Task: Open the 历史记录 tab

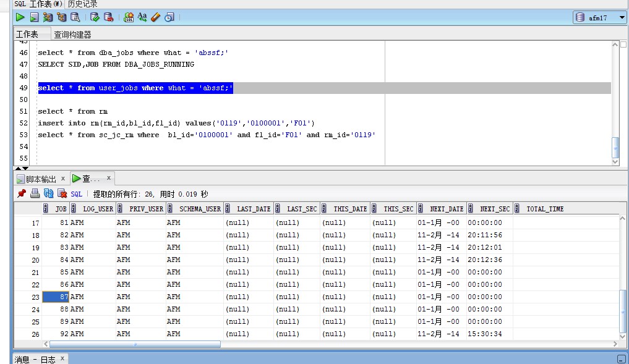Action: click(x=83, y=4)
